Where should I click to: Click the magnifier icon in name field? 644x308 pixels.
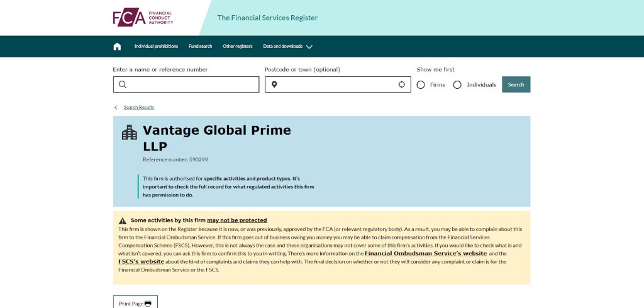[x=123, y=84]
